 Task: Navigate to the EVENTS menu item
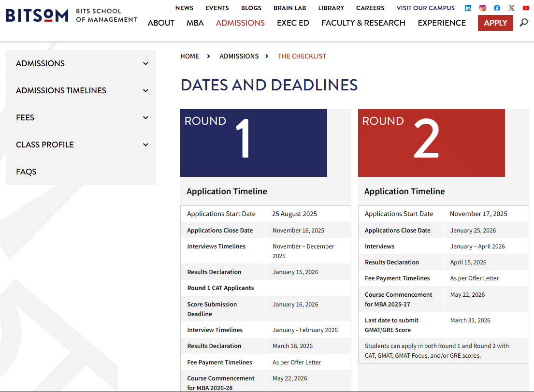pyautogui.click(x=217, y=8)
